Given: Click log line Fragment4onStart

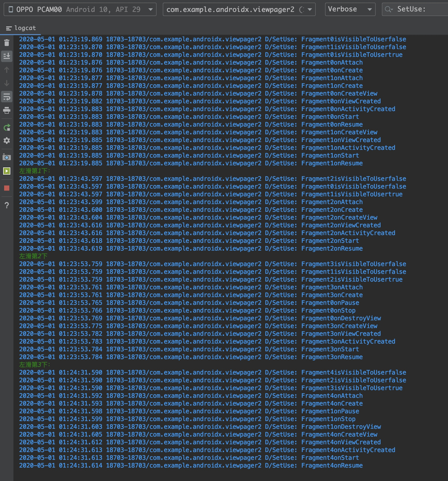Looking at the screenshot, I should [x=189, y=458].
